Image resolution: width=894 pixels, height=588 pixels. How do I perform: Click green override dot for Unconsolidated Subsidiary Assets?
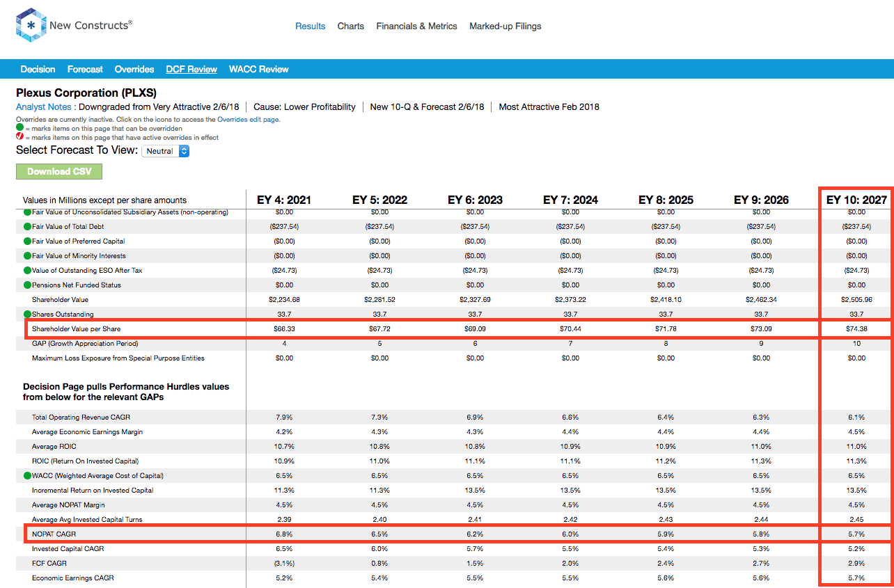(27, 212)
